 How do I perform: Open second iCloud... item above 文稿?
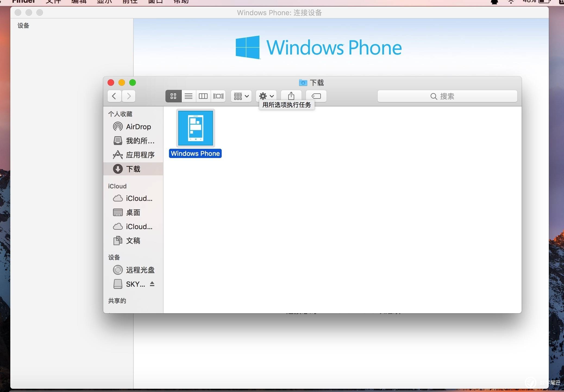pyautogui.click(x=133, y=226)
